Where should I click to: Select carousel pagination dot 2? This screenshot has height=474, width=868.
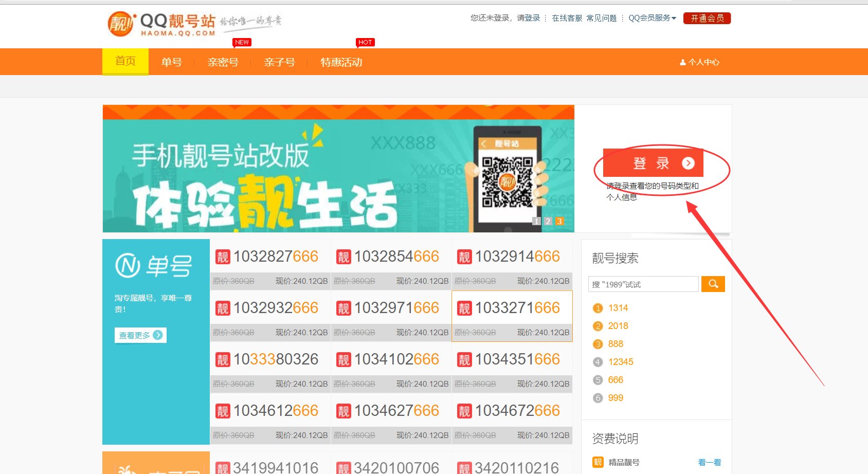coord(548,221)
